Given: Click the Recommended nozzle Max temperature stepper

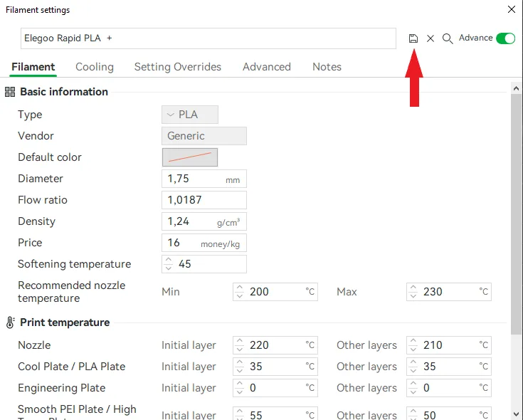Looking at the screenshot, I should point(413,292).
